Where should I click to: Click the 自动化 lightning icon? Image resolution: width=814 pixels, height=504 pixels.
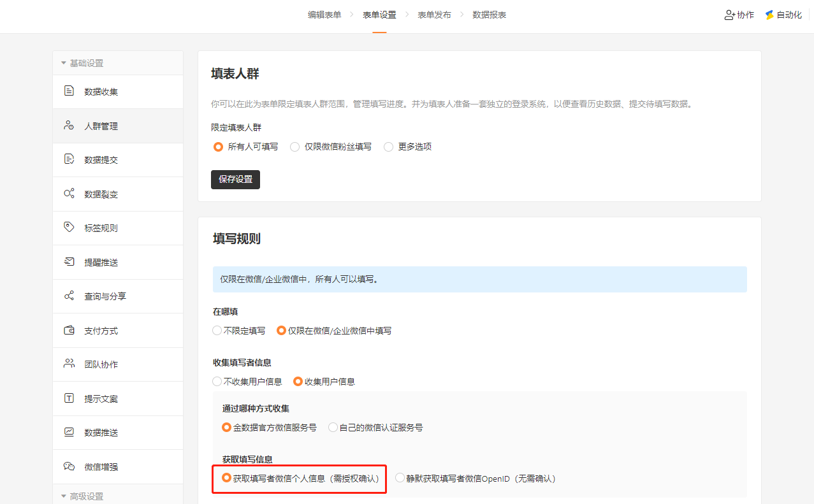769,15
